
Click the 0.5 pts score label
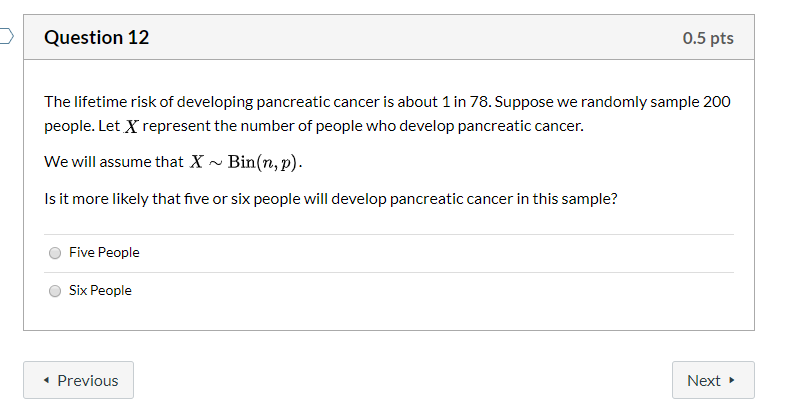[708, 38]
